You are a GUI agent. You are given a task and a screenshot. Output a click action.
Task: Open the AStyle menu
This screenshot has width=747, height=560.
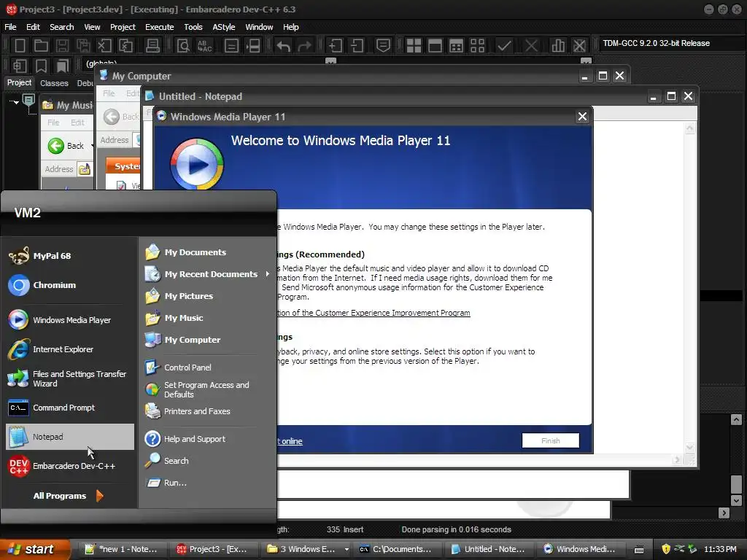click(x=223, y=27)
